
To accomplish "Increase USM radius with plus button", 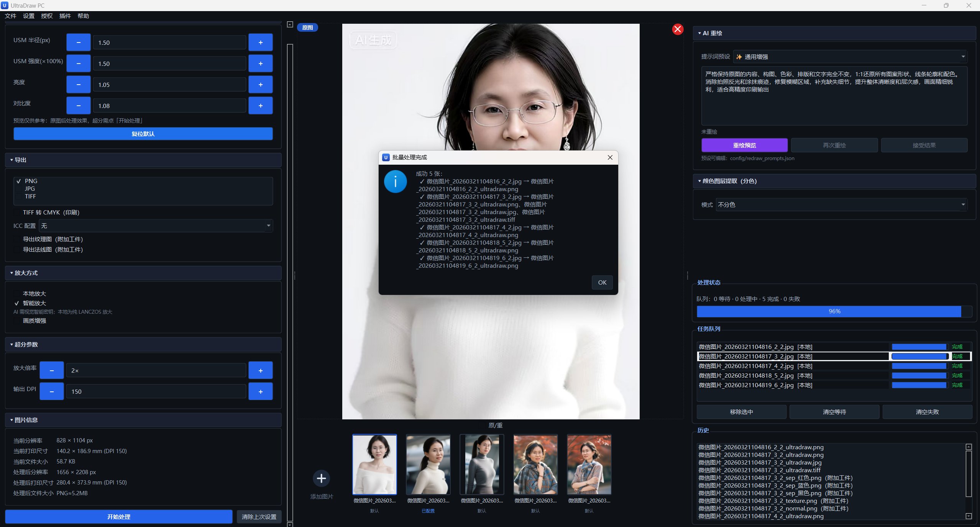I will pyautogui.click(x=261, y=43).
